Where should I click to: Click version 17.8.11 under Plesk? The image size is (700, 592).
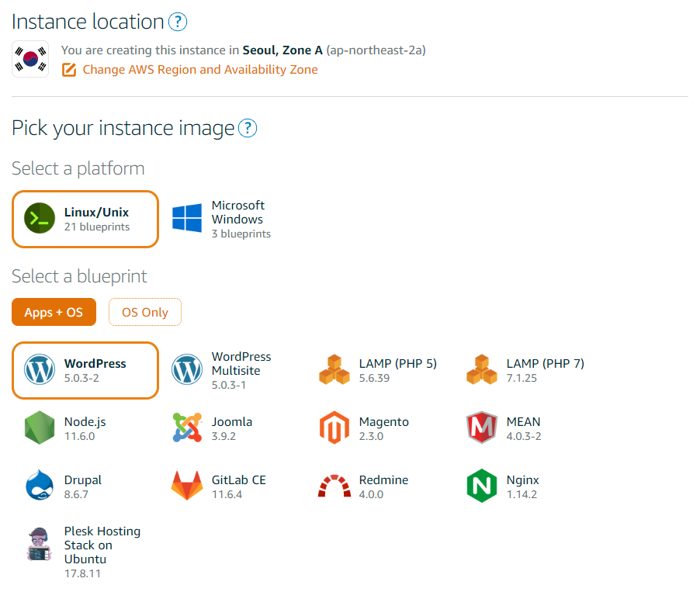pyautogui.click(x=82, y=573)
